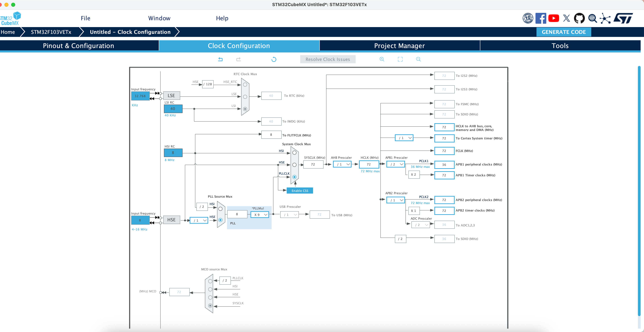
Task: Open the Facebook icon link
Action: point(541,18)
